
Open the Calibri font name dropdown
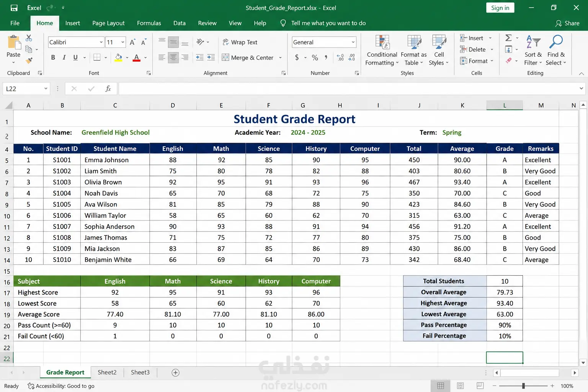pyautogui.click(x=101, y=42)
